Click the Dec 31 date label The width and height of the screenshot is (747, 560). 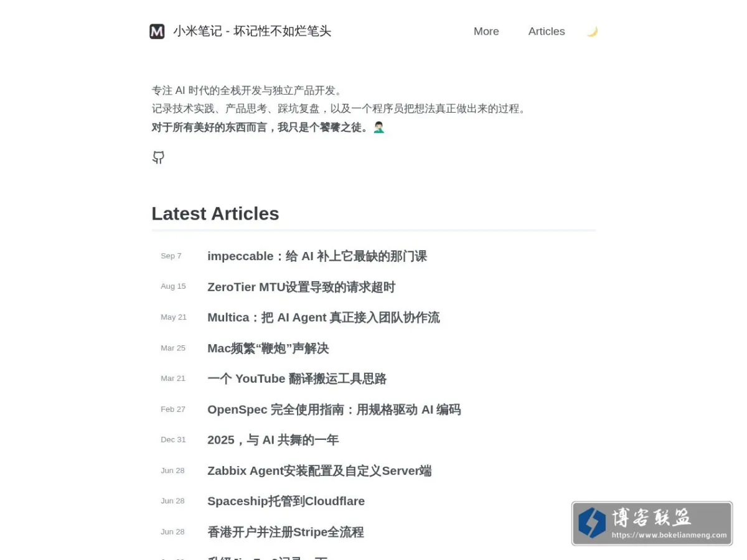point(173,440)
